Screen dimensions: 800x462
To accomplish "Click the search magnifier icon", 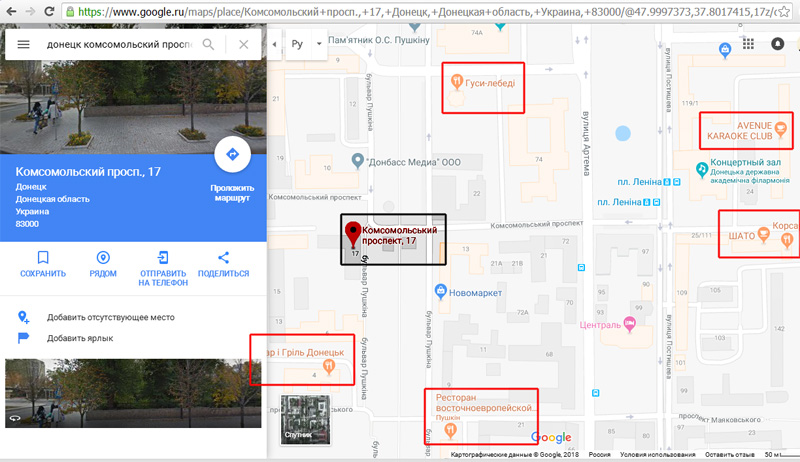I will tap(208, 44).
